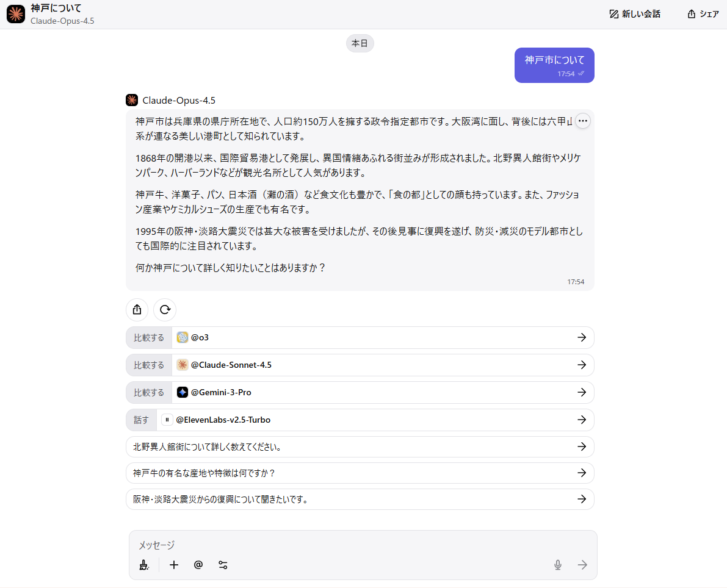Click the Claude-Opus-4.5 logo in header

16,14
